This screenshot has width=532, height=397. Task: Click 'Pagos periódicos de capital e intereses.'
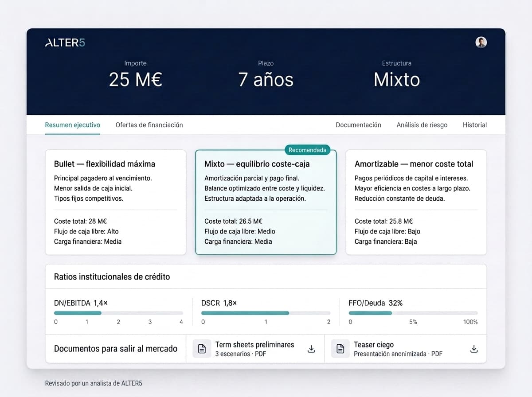click(411, 178)
